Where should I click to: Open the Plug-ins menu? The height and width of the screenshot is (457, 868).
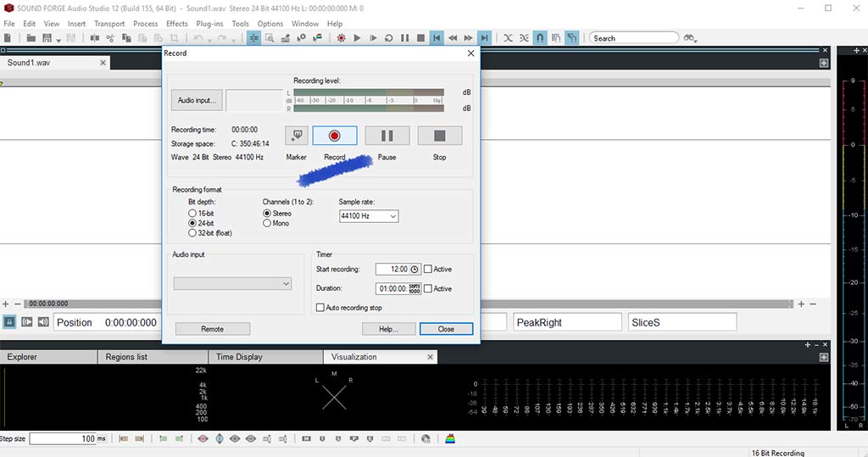coord(210,24)
